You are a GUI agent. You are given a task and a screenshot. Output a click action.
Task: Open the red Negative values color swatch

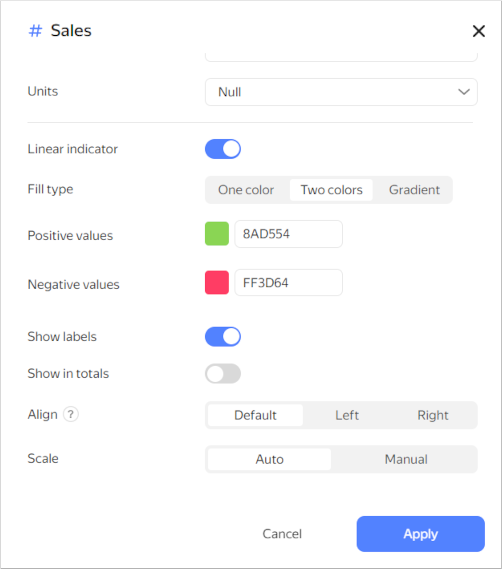(x=217, y=282)
